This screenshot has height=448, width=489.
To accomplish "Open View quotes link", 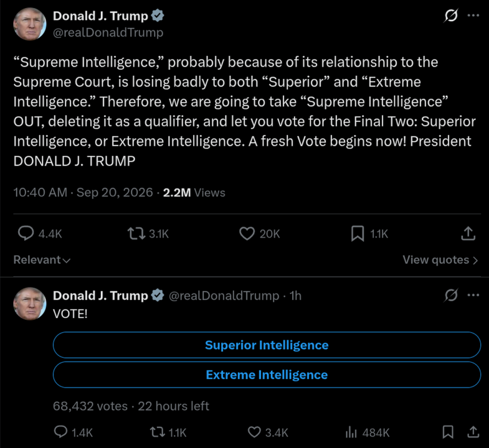I will point(440,260).
